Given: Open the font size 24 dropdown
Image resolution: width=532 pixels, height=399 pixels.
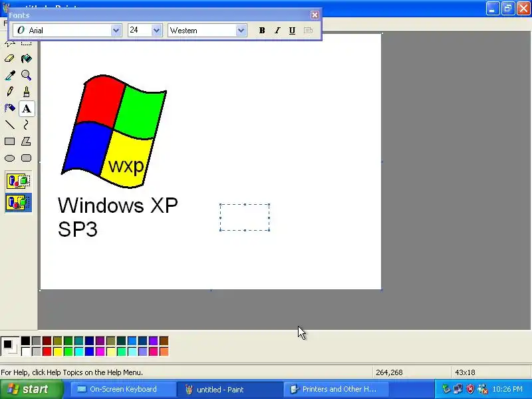Looking at the screenshot, I should (x=156, y=30).
